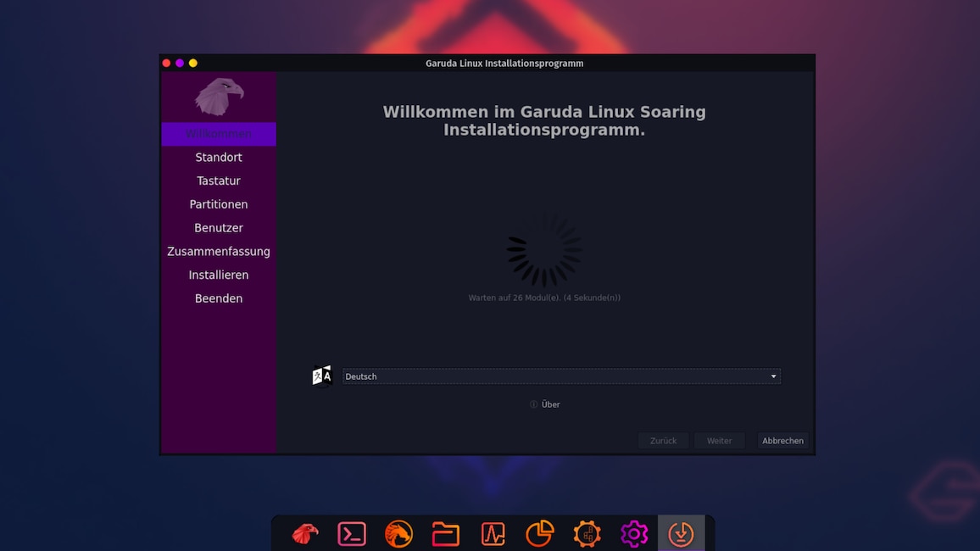This screenshot has width=980, height=551.
Task: Click the translation icon beside the language selector
Action: click(322, 375)
